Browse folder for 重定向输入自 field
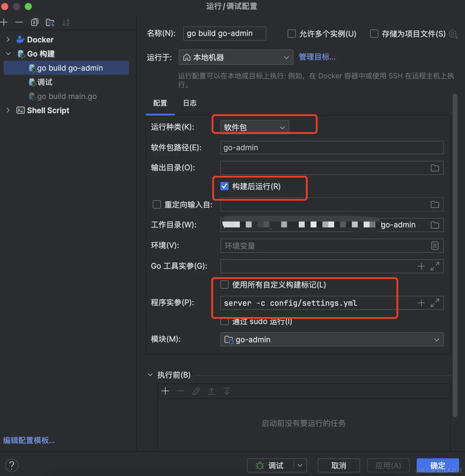 pos(435,204)
